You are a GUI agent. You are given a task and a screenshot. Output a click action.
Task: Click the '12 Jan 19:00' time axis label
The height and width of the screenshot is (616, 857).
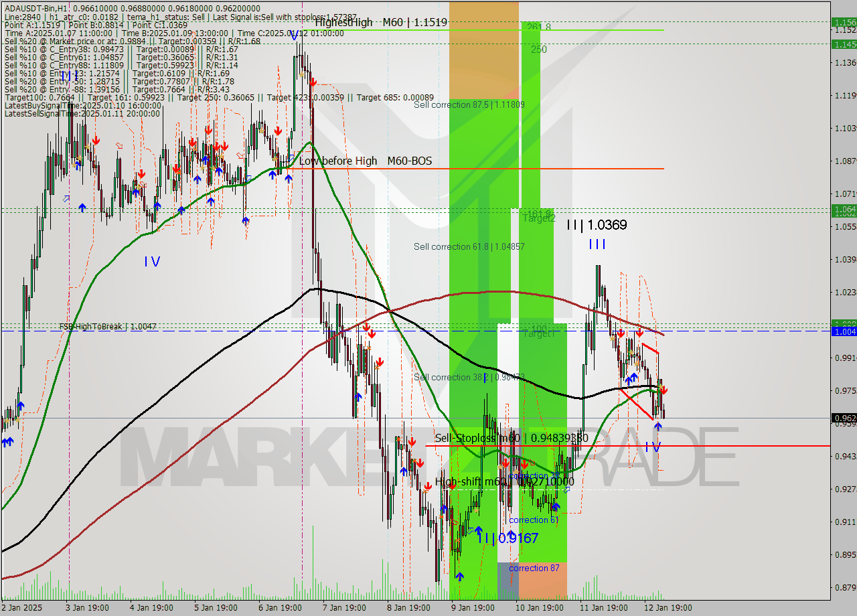pos(667,608)
